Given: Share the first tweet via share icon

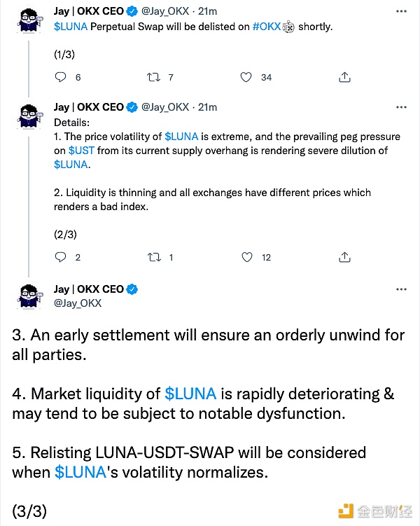Looking at the screenshot, I should (344, 77).
